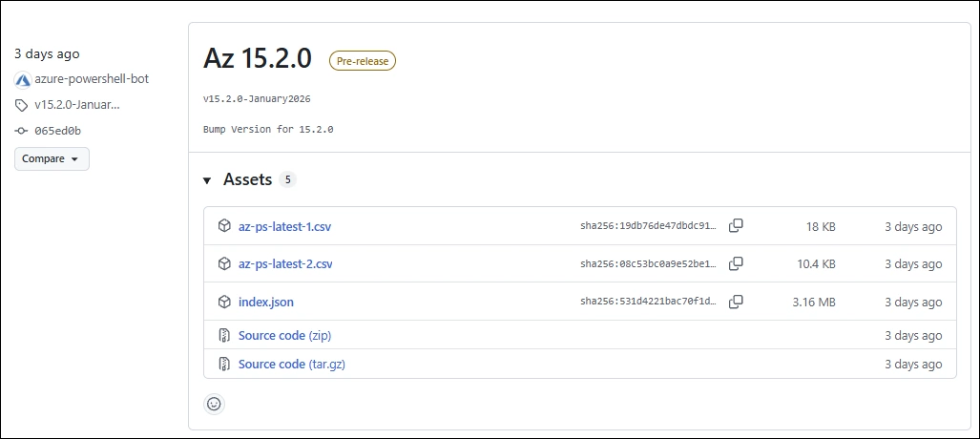Image resolution: width=980 pixels, height=439 pixels.
Task: Click the commit icon beside 065ed0b
Action: tap(22, 131)
